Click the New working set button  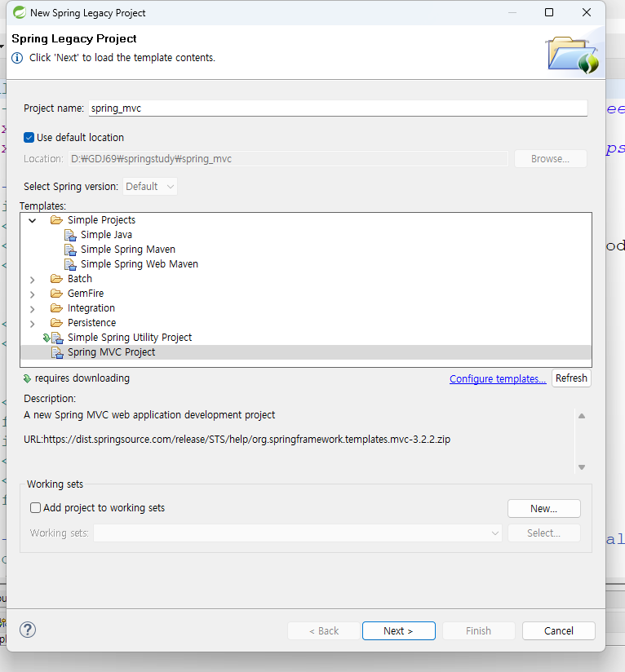click(x=544, y=509)
